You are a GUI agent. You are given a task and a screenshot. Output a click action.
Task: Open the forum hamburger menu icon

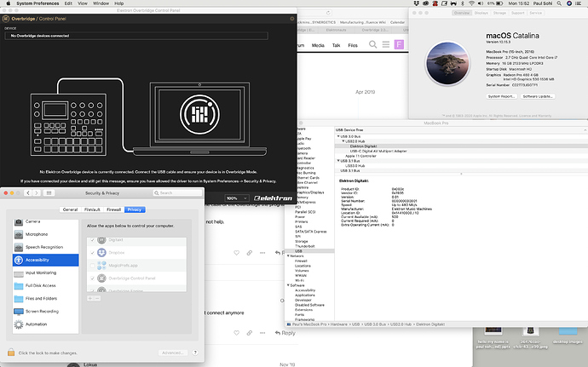(x=386, y=44)
